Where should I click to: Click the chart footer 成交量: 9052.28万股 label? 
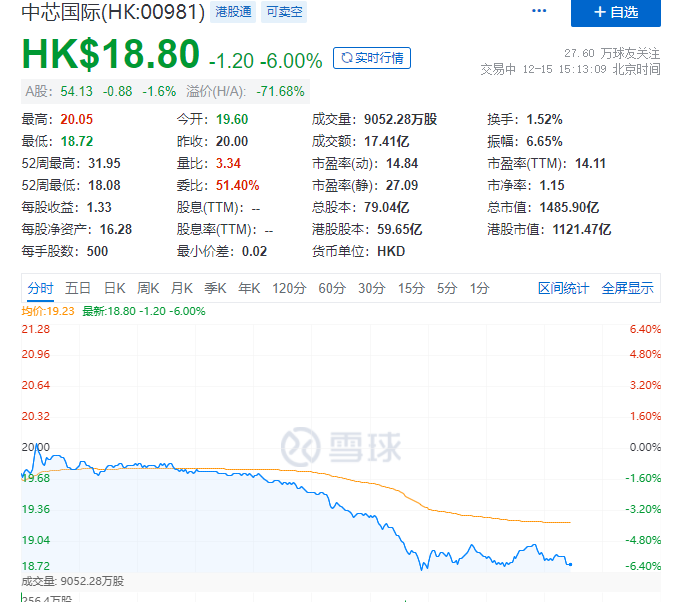(x=72, y=581)
